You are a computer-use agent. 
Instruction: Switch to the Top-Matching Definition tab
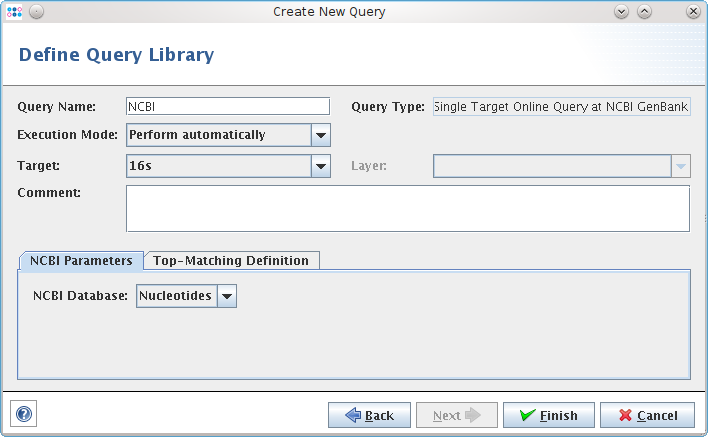point(231,260)
